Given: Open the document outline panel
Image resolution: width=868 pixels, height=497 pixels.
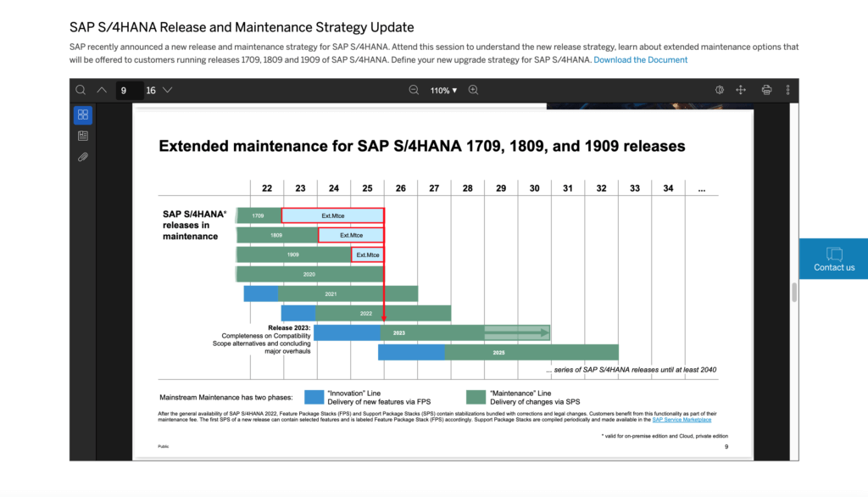Looking at the screenshot, I should 83,135.
